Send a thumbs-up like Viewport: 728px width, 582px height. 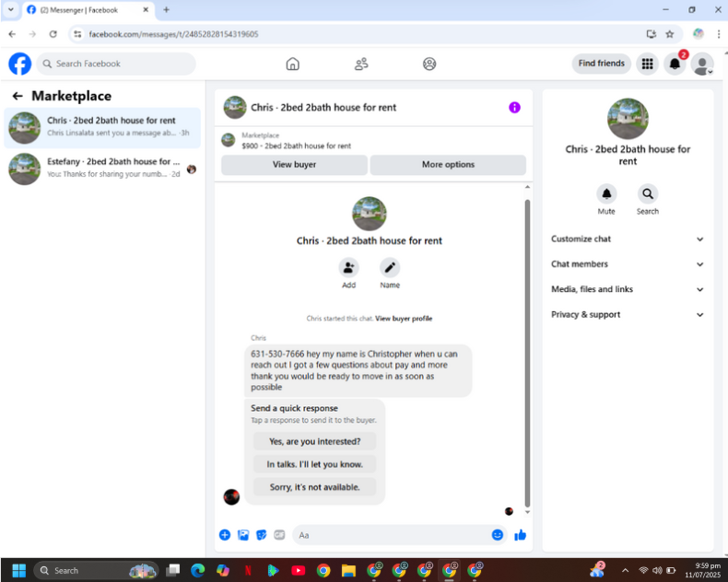[x=521, y=535]
